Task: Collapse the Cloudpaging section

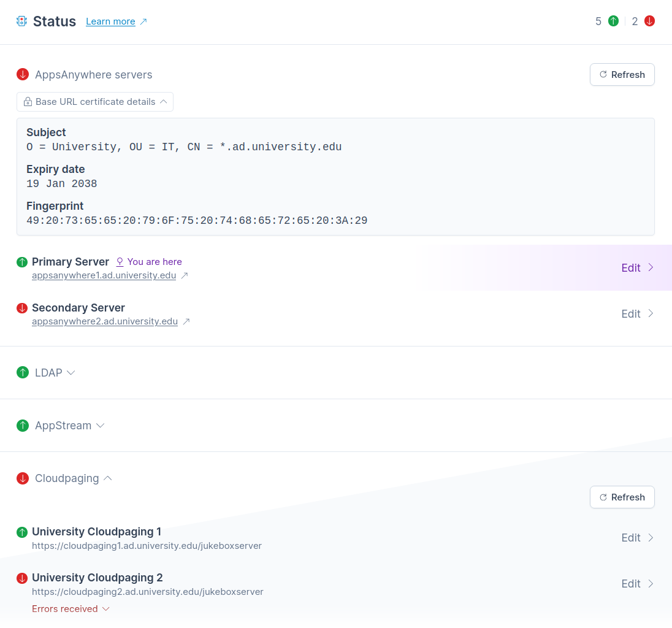Action: point(73,478)
